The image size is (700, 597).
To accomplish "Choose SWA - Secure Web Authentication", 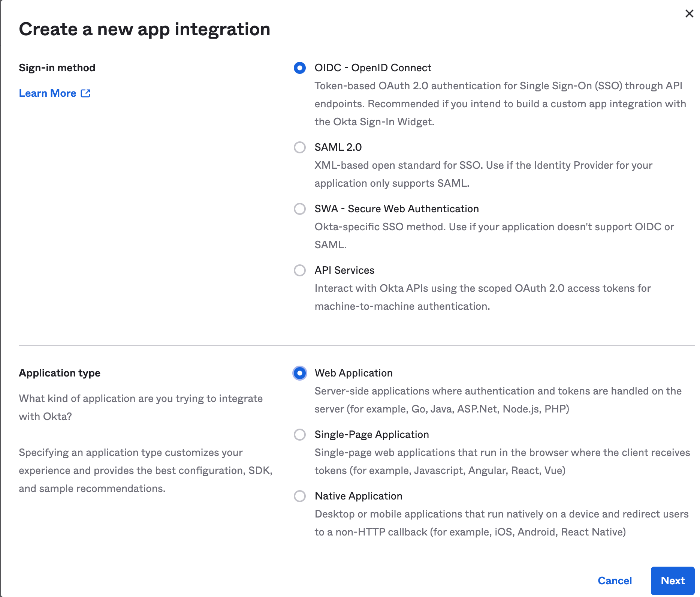I will 299,209.
